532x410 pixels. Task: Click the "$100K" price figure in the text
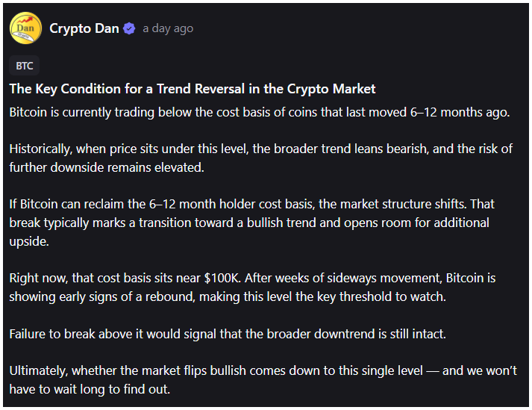(221, 278)
